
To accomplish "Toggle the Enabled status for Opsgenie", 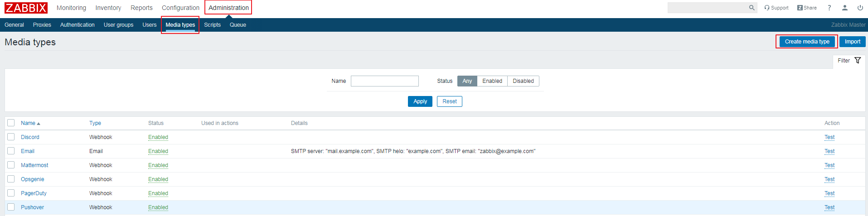I will coord(158,179).
